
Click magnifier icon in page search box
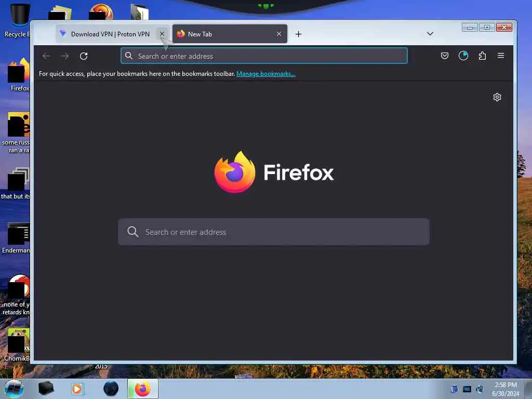pos(132,232)
